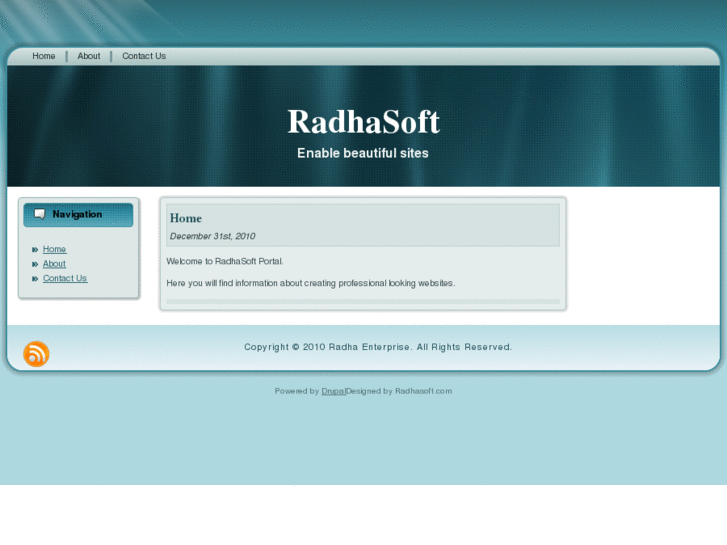Follow the Home link in Navigation sidebar
727x545 pixels.
(x=54, y=249)
